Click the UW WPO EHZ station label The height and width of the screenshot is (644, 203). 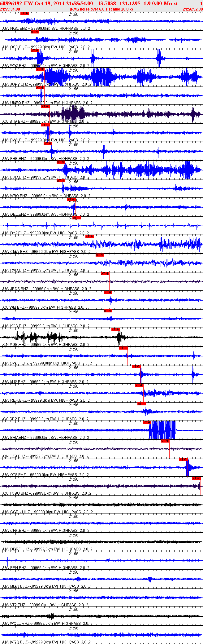[x=15, y=196]
